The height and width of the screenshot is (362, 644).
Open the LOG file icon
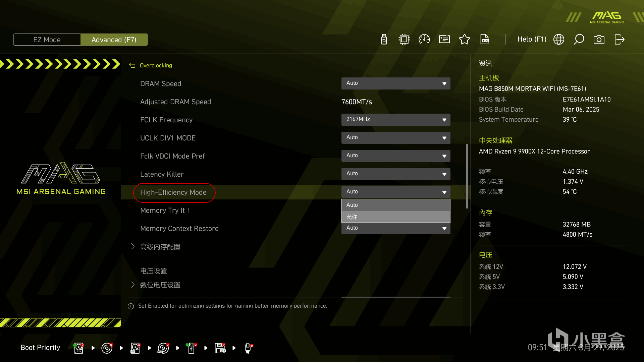pos(485,40)
